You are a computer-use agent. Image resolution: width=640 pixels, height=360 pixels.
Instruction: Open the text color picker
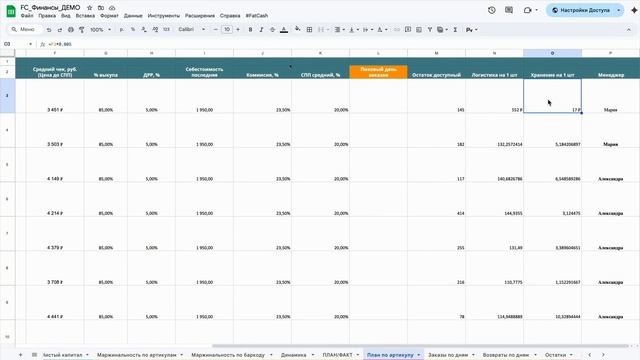284,30
